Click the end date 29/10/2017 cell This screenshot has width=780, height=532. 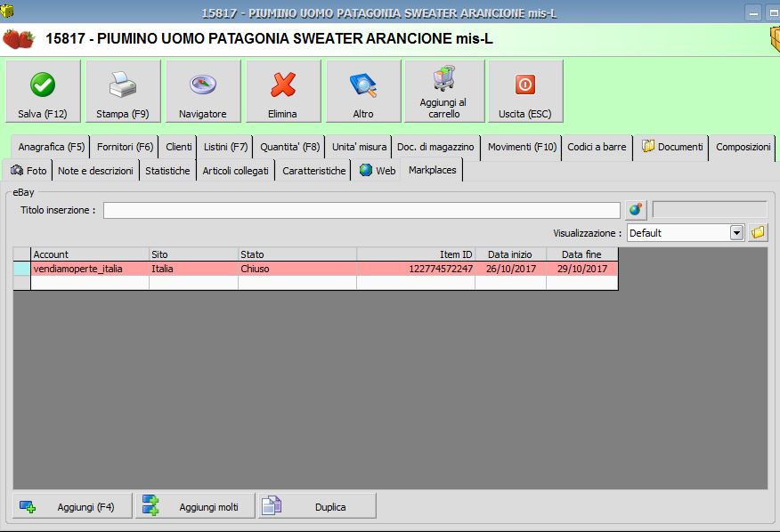(582, 269)
